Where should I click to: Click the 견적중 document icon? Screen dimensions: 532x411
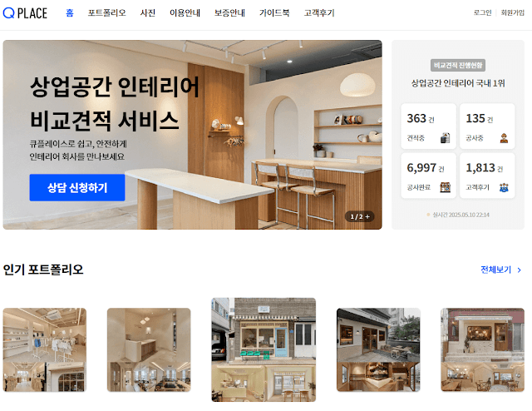point(446,138)
